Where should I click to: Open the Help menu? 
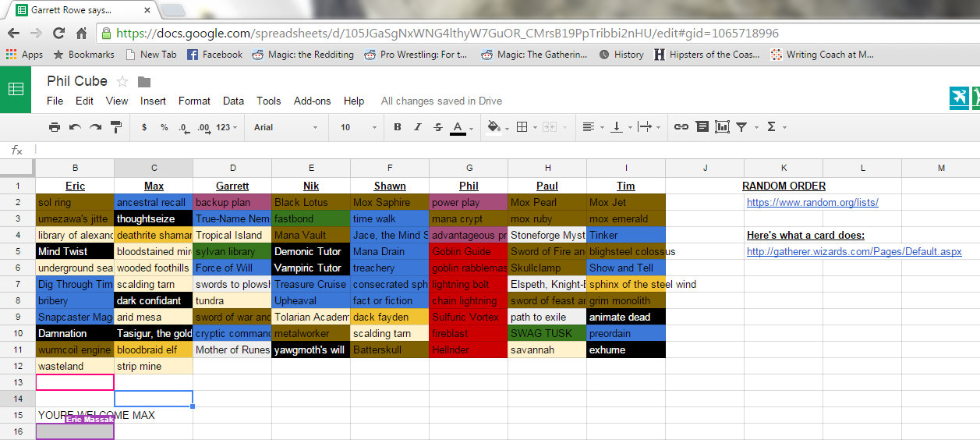click(x=354, y=101)
